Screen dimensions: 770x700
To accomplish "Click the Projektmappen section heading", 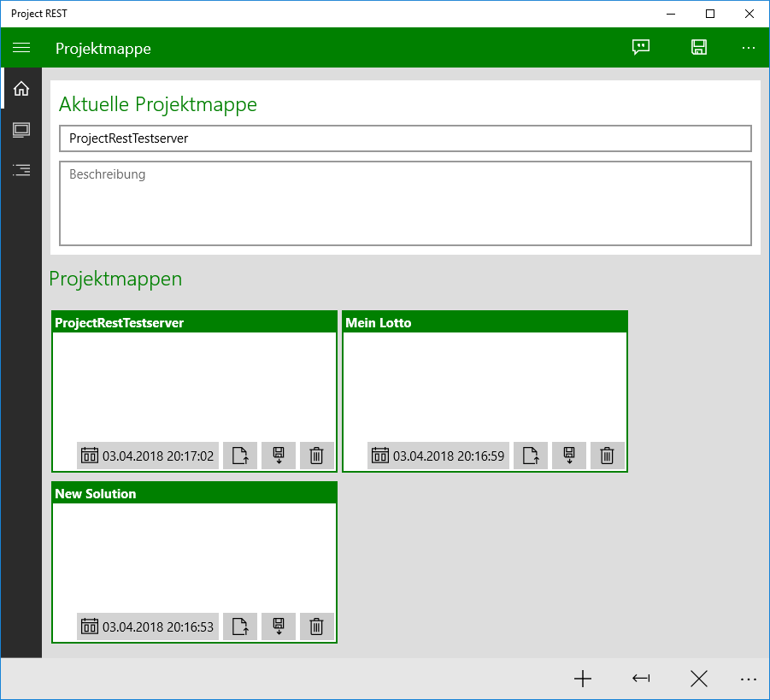I will (115, 279).
